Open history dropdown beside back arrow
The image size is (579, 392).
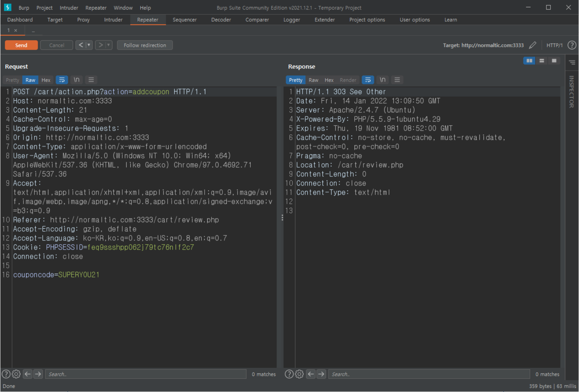(89, 45)
